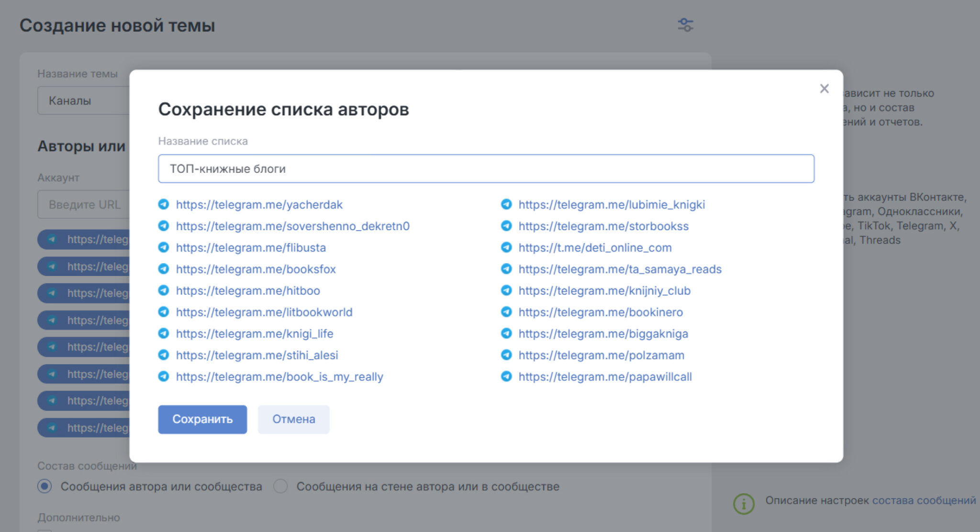Screen dimensions: 980x532
Task: Open the storbookss Telegram link
Action: [603, 226]
